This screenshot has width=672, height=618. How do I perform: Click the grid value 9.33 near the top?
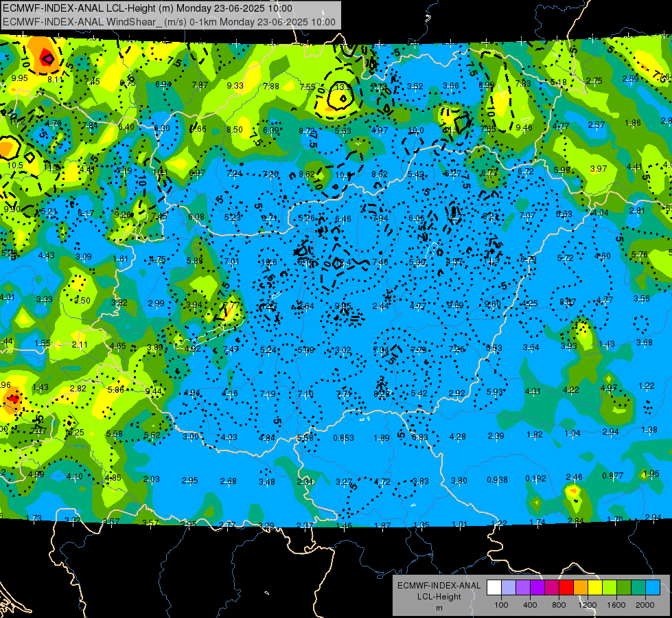coord(235,85)
